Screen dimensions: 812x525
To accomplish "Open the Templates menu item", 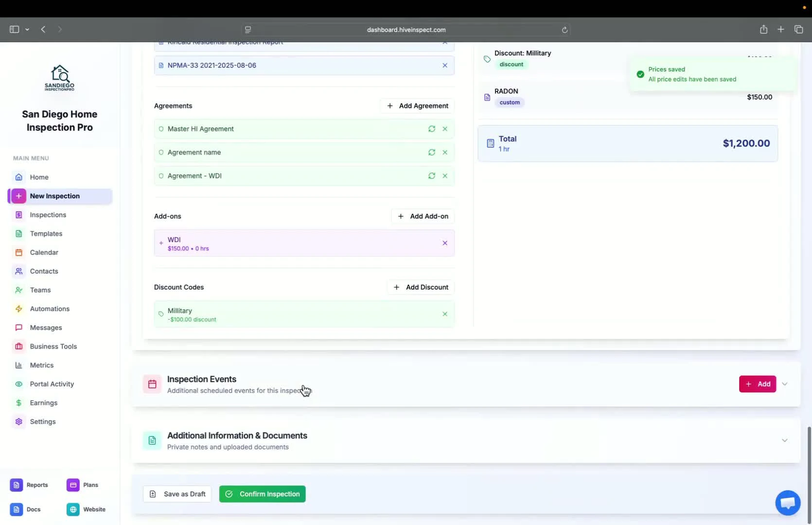I will (47, 233).
